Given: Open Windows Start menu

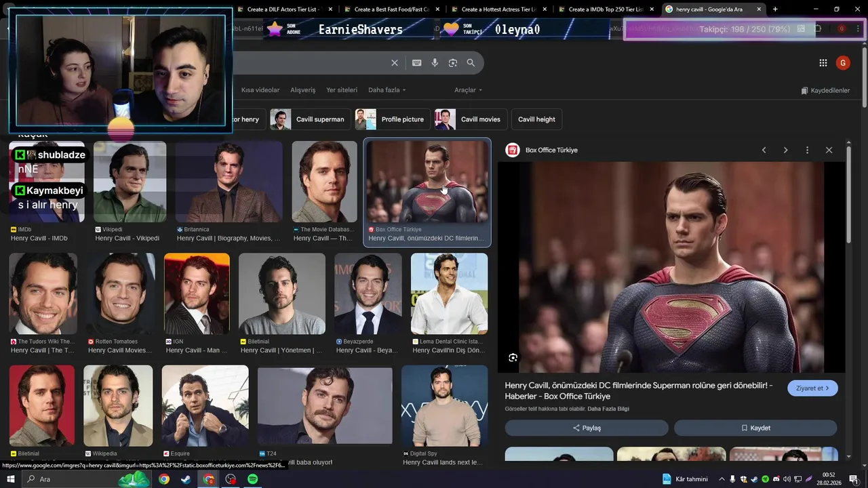Looking at the screenshot, I should point(11,479).
